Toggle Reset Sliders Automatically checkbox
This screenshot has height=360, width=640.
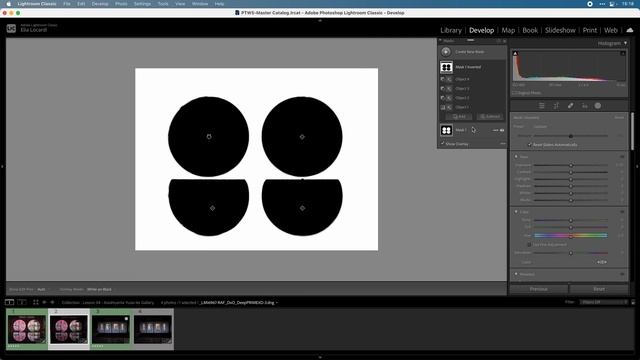coord(530,144)
